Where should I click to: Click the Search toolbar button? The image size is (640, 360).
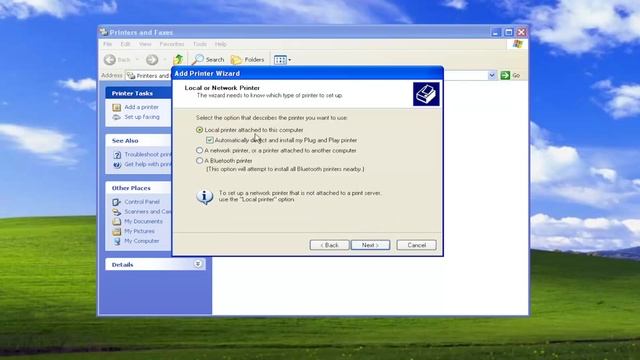pos(209,60)
